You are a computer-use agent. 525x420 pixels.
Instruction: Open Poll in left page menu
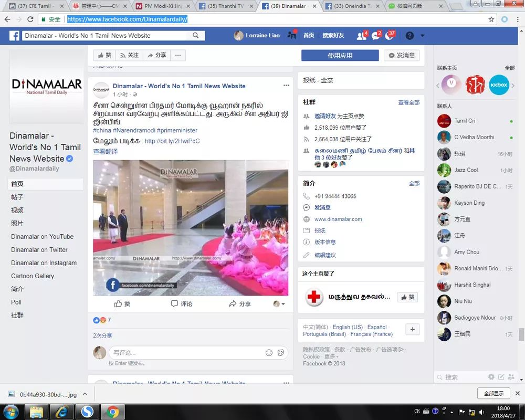(16, 302)
